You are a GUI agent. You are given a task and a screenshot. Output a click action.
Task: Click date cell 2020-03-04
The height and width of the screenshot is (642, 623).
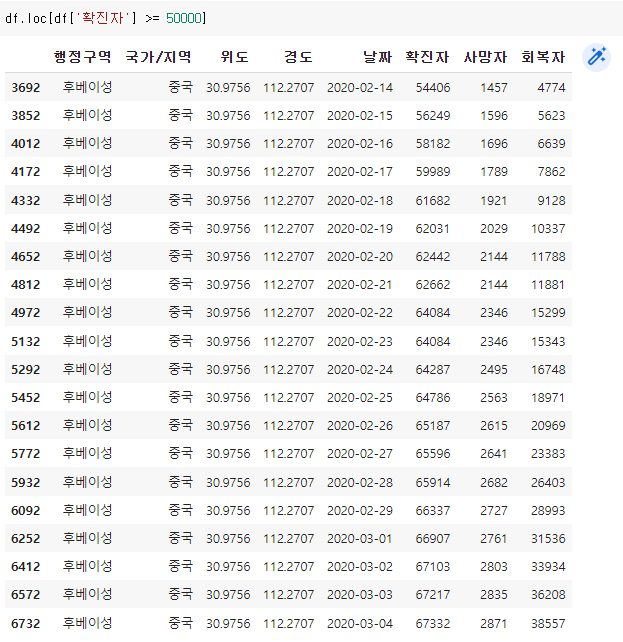(360, 624)
